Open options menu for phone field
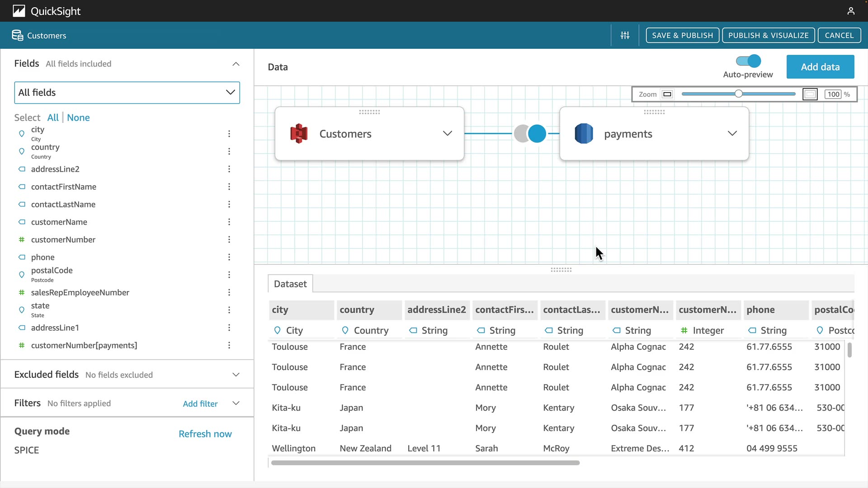 click(229, 257)
